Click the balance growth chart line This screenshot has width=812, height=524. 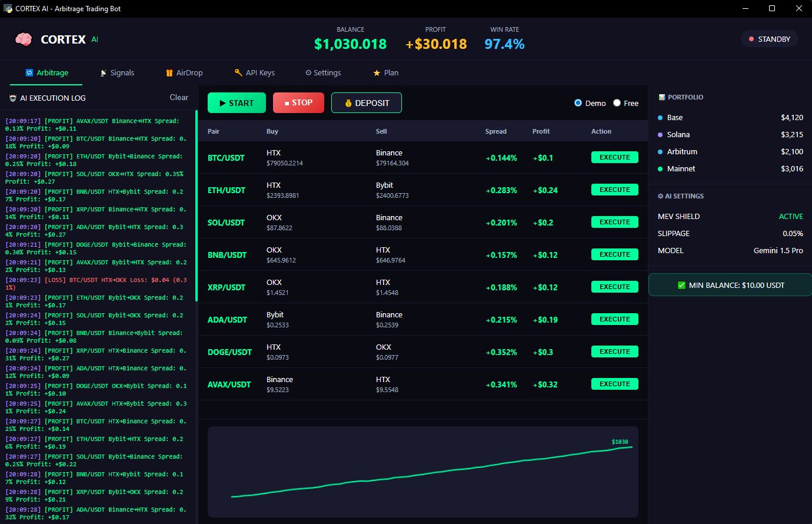(x=432, y=473)
